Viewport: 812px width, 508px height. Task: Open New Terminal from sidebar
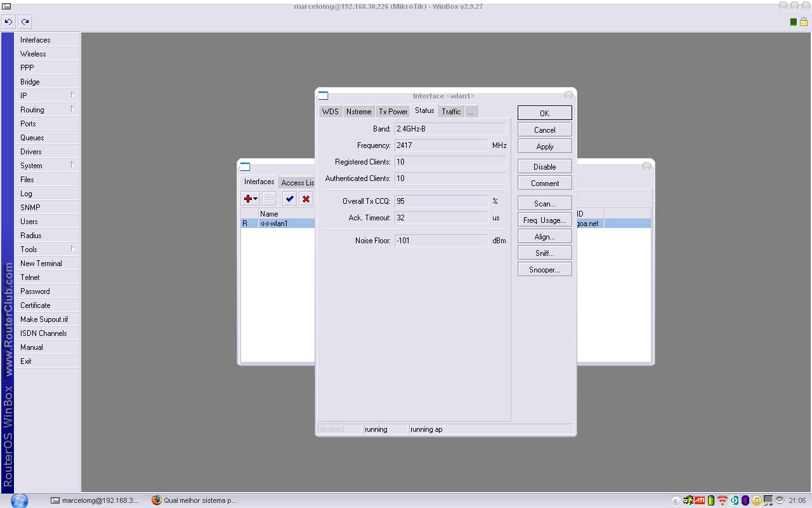pyautogui.click(x=47, y=264)
